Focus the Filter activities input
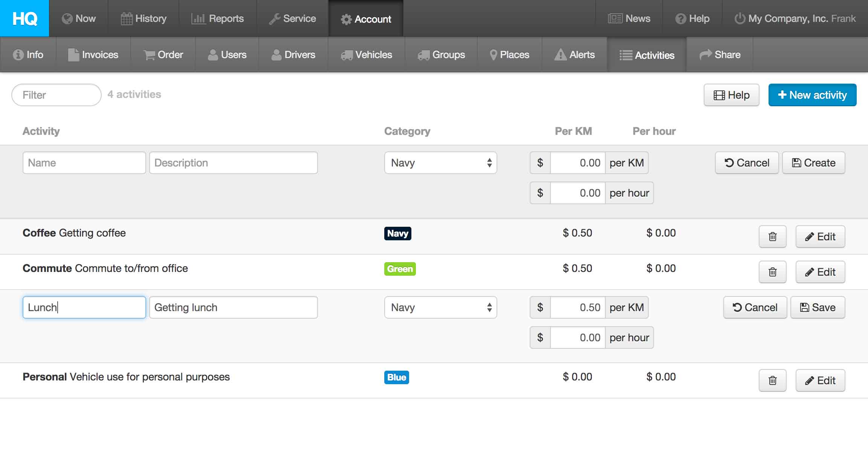This screenshot has height=452, width=868. click(57, 95)
